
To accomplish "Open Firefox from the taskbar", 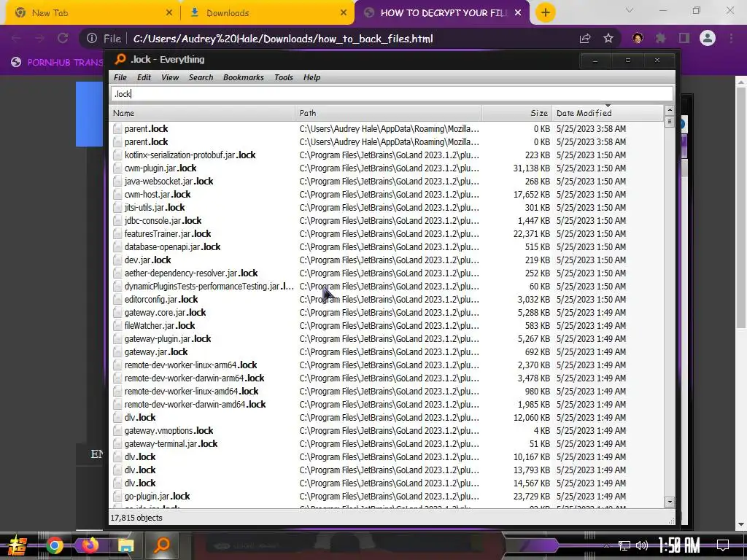I will [x=90, y=545].
